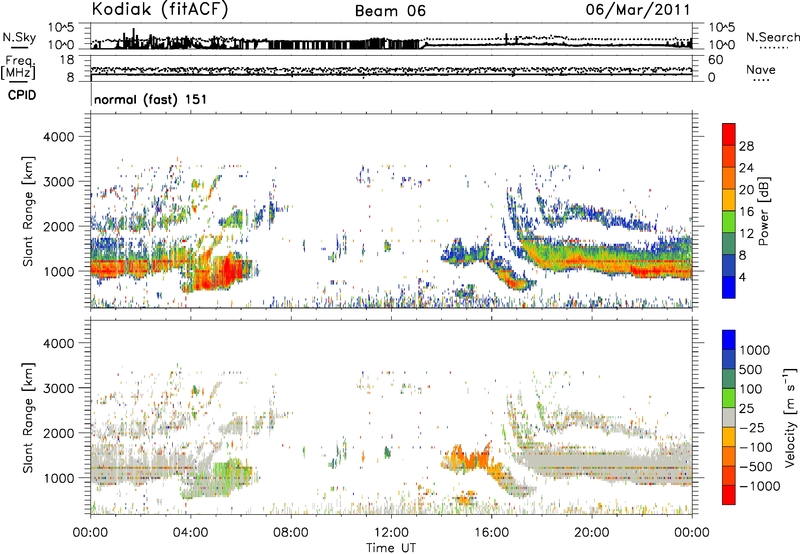This screenshot has height=554, width=800.
Task: Click the '28' tick on Power colorbar
Action: pos(746,146)
